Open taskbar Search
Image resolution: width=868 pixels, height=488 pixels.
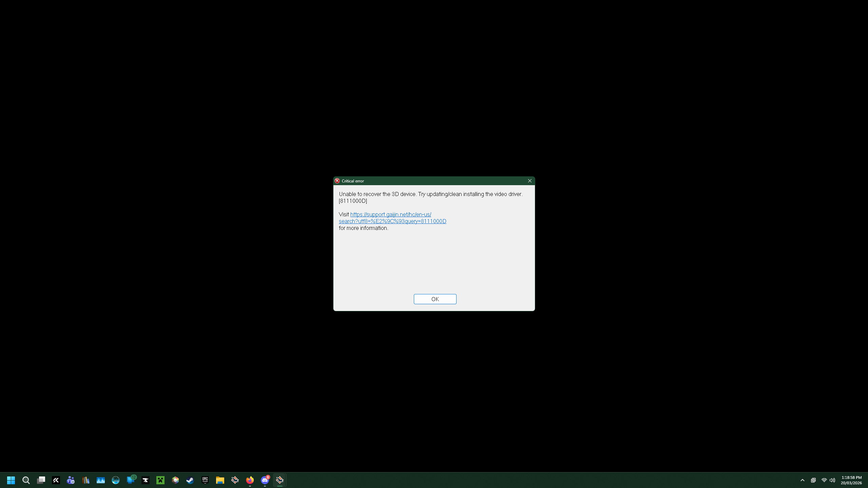pos(26,480)
